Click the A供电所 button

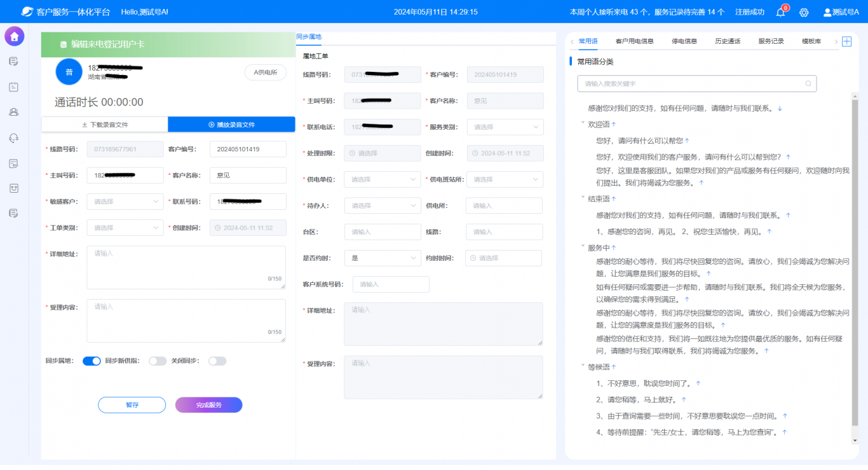point(266,73)
